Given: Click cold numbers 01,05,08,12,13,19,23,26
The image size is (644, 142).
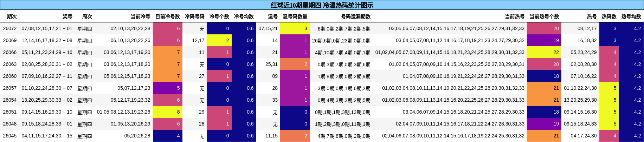Looking at the screenshot, I should [x=124, y=112].
